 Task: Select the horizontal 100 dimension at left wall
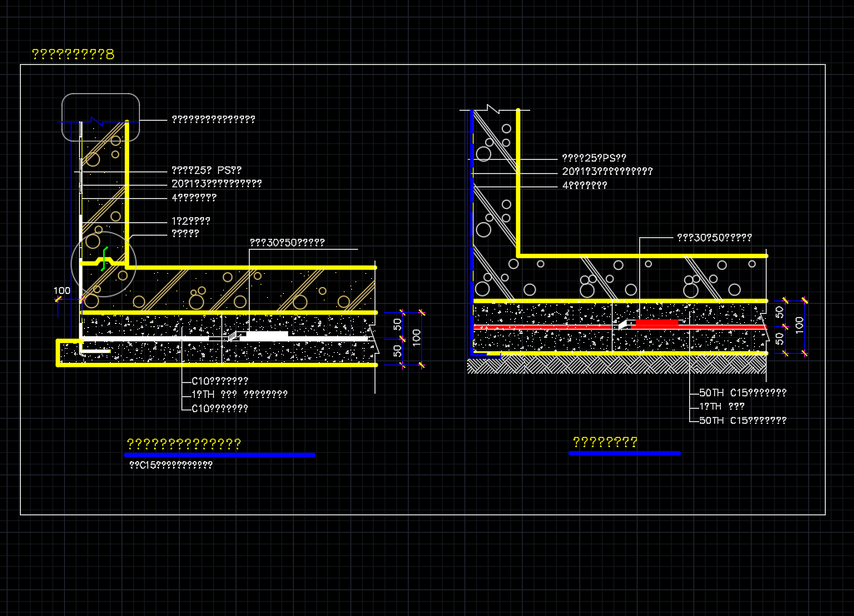[x=62, y=291]
